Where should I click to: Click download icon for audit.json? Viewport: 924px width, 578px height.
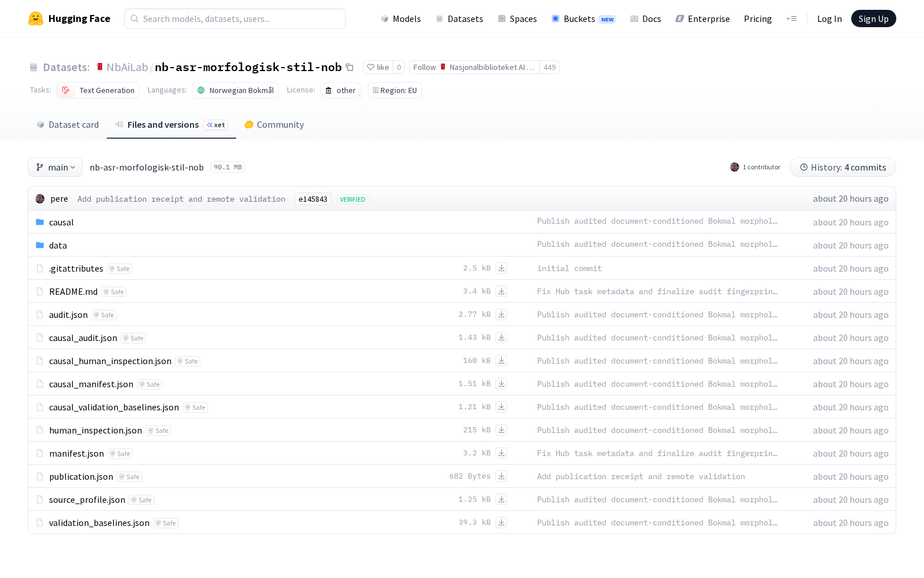click(501, 314)
